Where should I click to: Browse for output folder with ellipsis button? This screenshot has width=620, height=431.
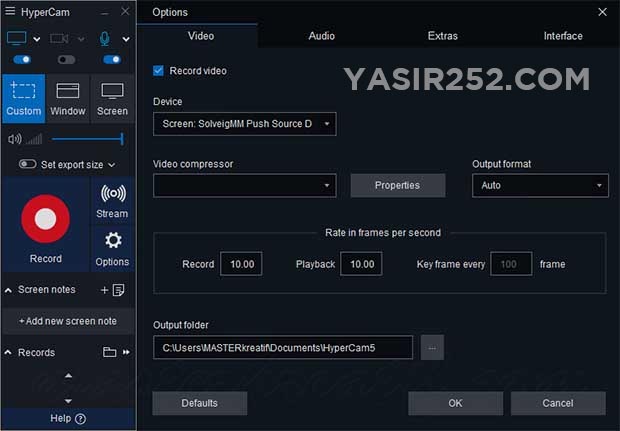tap(432, 348)
